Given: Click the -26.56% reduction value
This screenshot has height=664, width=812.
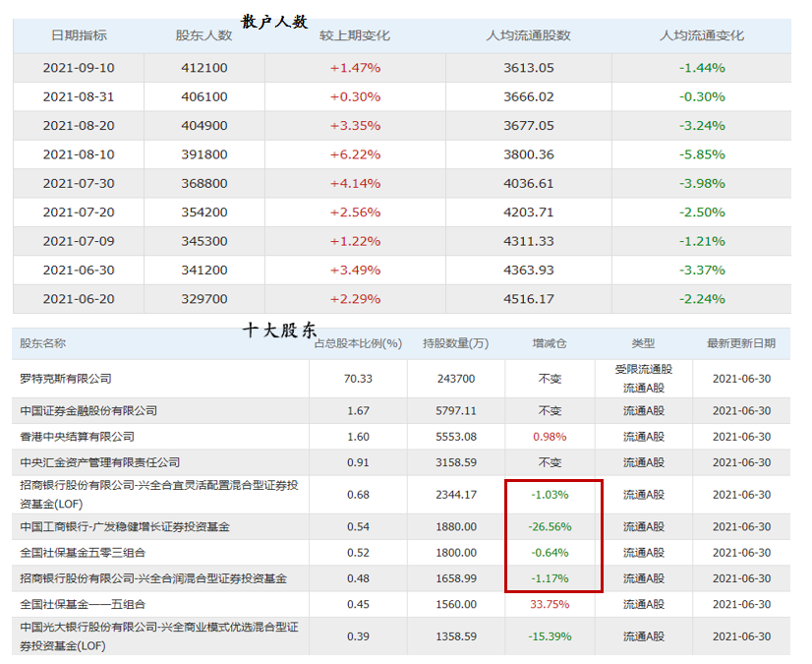Looking at the screenshot, I should pyautogui.click(x=550, y=526).
